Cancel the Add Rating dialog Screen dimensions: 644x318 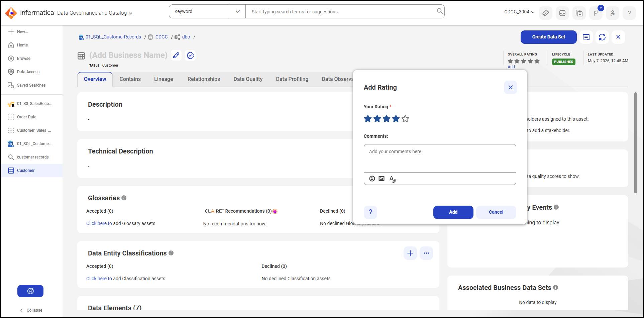coord(496,212)
